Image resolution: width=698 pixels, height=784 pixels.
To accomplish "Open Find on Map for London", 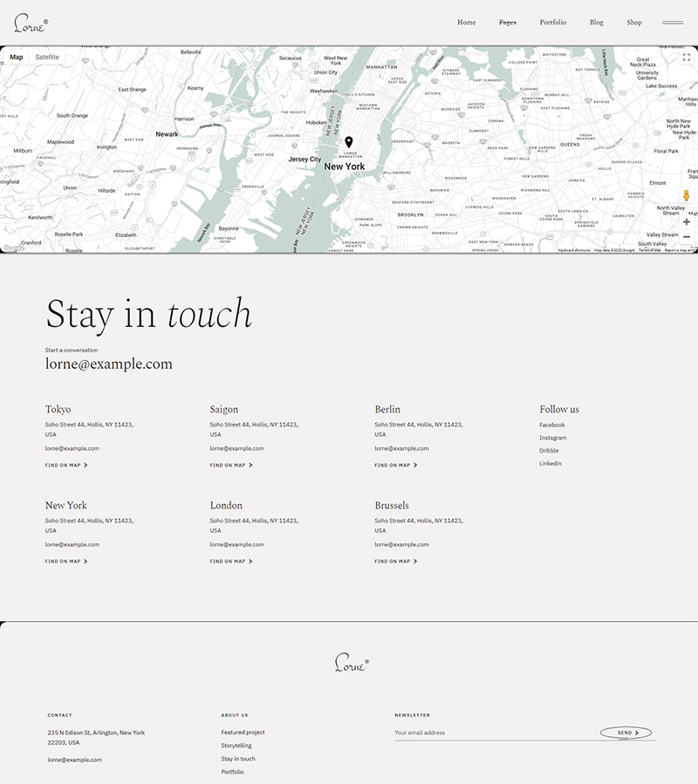I will (230, 562).
